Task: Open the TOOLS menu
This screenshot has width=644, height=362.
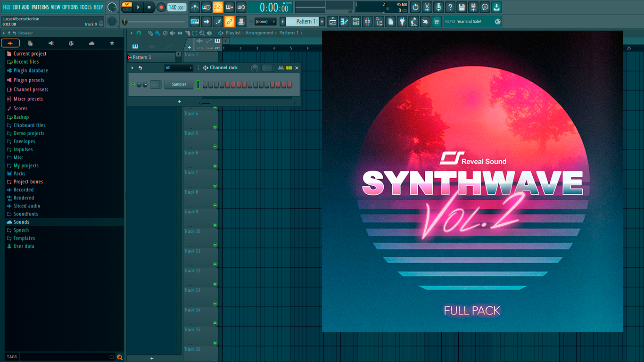Action: [86, 7]
